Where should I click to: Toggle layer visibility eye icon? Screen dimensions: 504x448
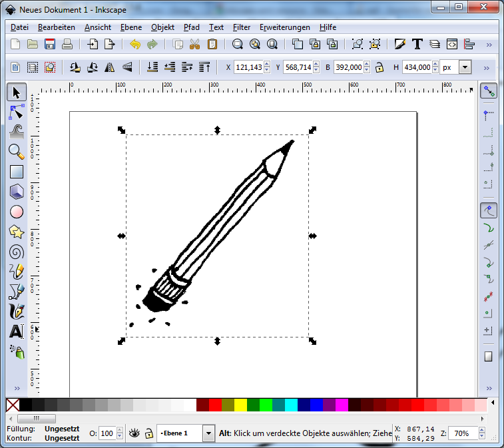[134, 433]
